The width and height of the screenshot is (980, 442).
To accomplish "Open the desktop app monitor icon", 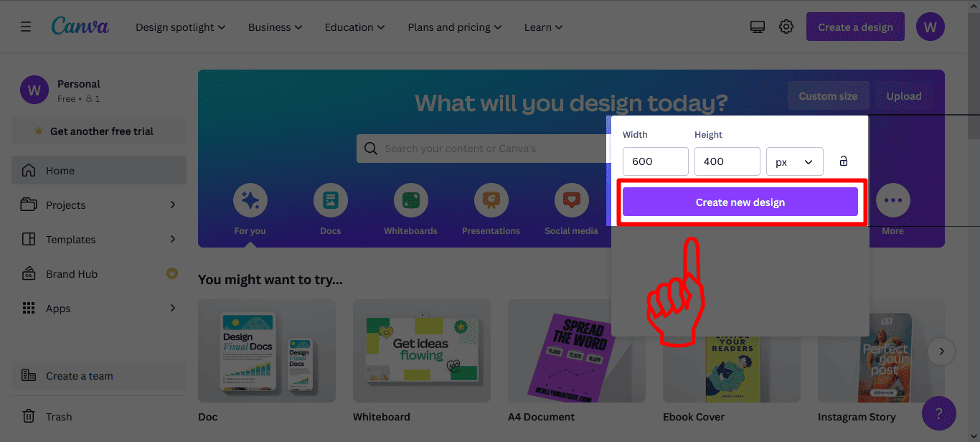I will pyautogui.click(x=758, y=27).
